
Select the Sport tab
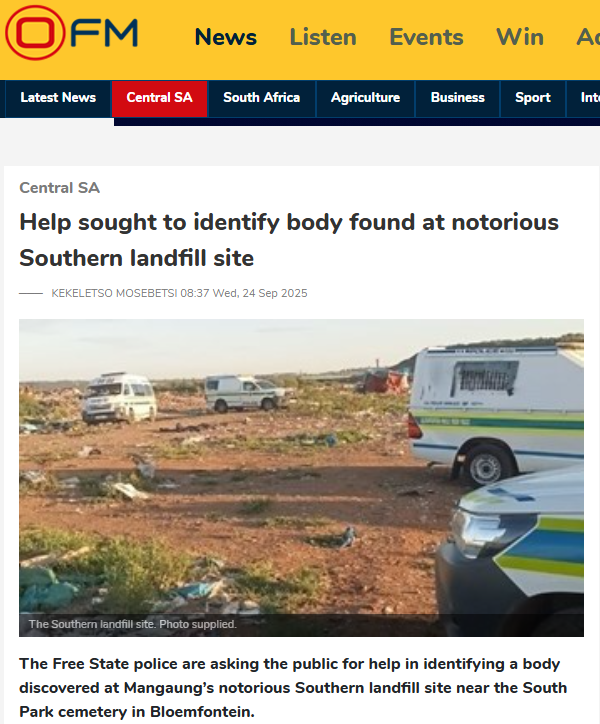[x=533, y=98]
